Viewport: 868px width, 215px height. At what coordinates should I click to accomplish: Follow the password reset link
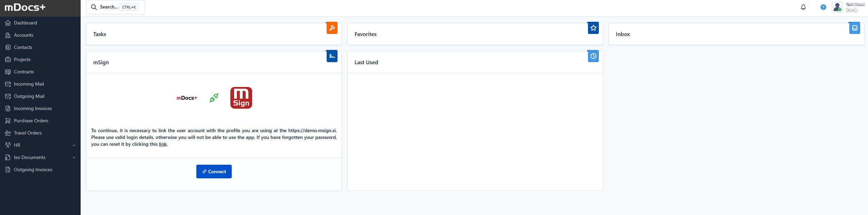click(x=163, y=144)
